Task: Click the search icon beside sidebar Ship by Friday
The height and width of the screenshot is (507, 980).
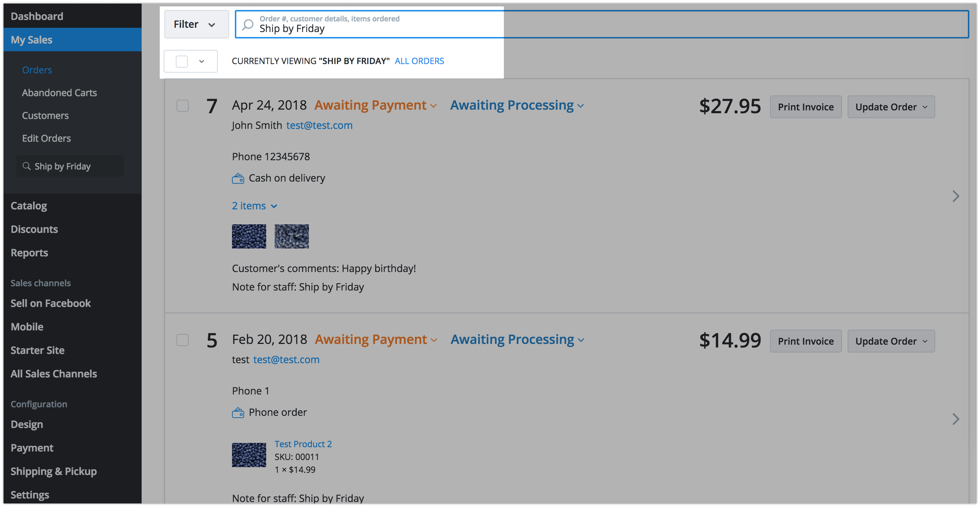Action: pos(26,166)
